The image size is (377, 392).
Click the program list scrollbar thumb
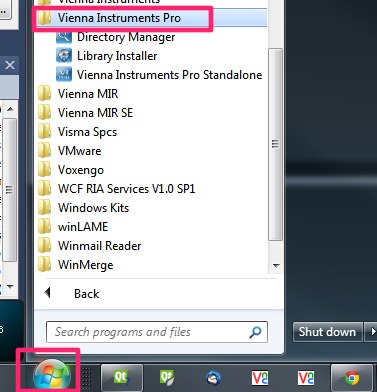275,144
